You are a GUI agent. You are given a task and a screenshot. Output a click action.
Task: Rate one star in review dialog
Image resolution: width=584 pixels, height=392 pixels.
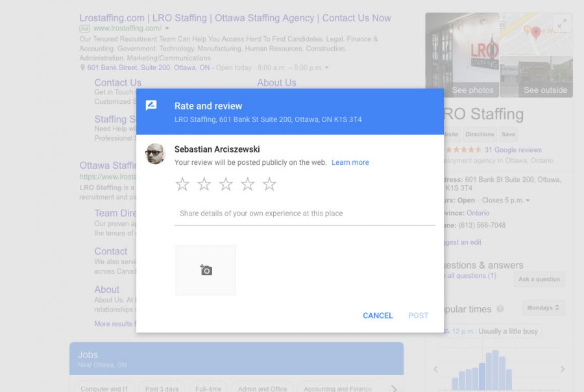(182, 184)
